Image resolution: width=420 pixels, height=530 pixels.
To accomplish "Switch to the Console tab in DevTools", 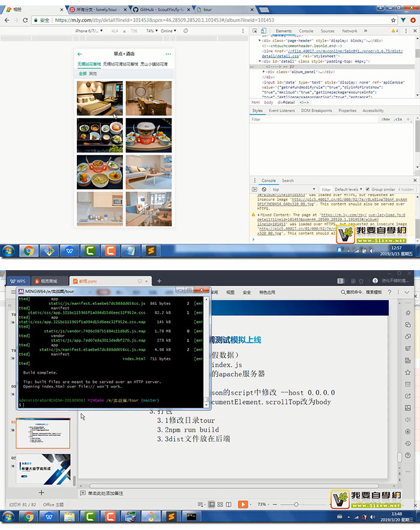I will (306, 31).
